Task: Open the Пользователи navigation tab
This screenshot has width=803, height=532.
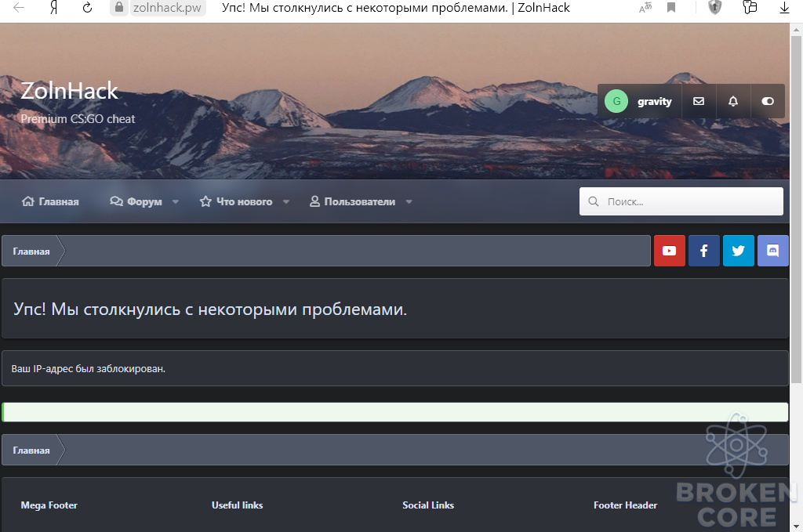Action: click(352, 201)
